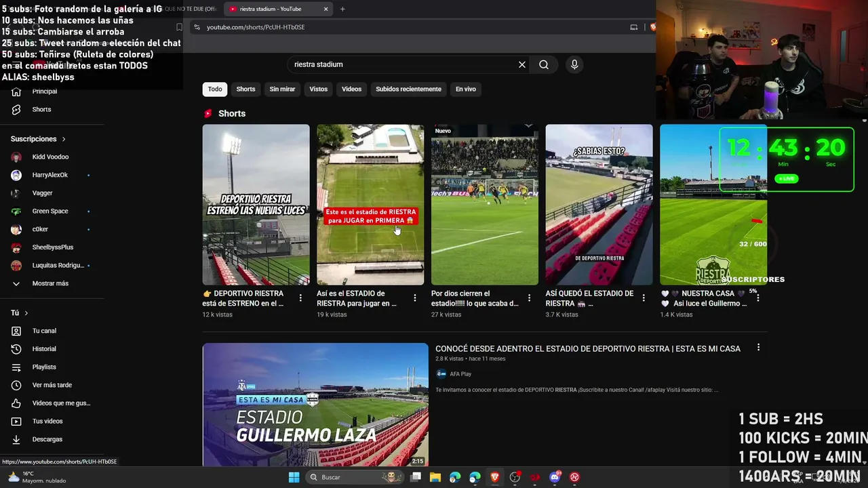868x488 pixels.
Task: Select the 'Todo' filter chip
Action: [215, 89]
